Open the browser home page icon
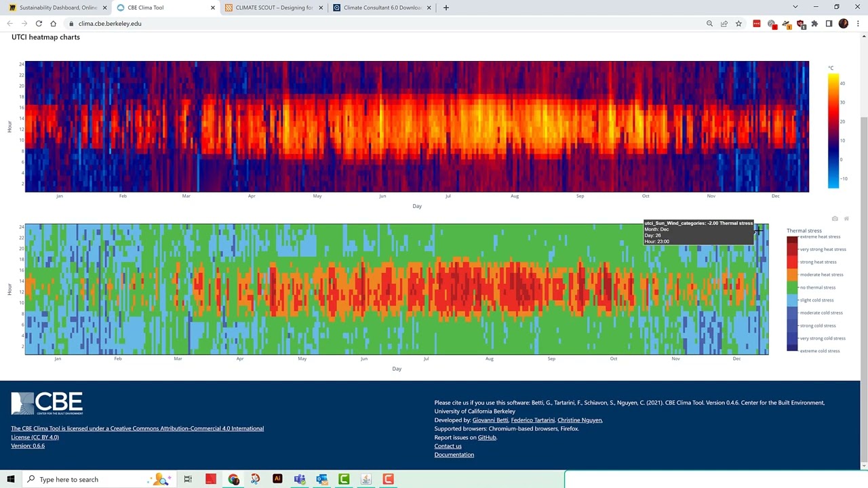 (53, 24)
